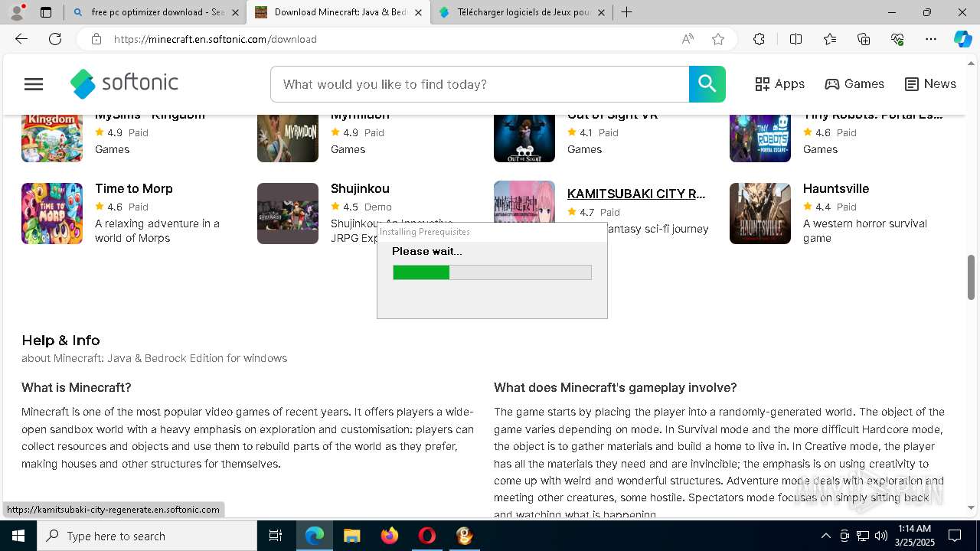The width and height of the screenshot is (980, 551).
Task: Open the Games section
Action: point(854,84)
